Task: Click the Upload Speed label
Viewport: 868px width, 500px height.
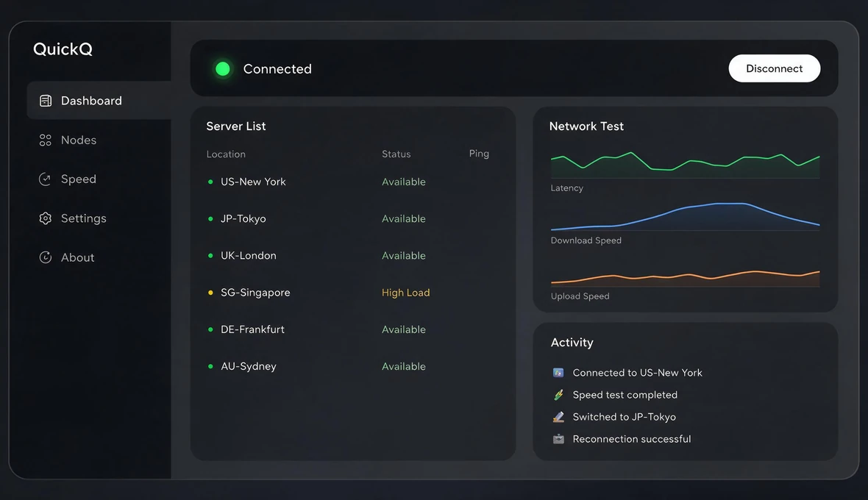Action: click(x=580, y=296)
